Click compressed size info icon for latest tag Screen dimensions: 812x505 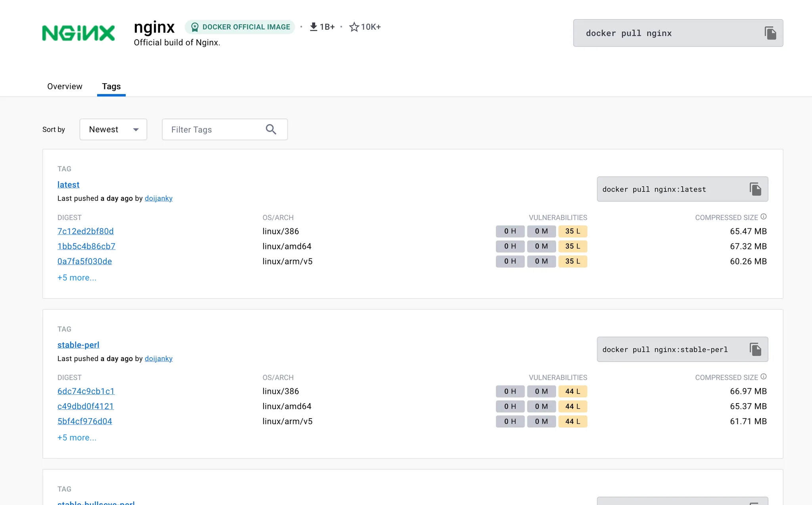(764, 216)
